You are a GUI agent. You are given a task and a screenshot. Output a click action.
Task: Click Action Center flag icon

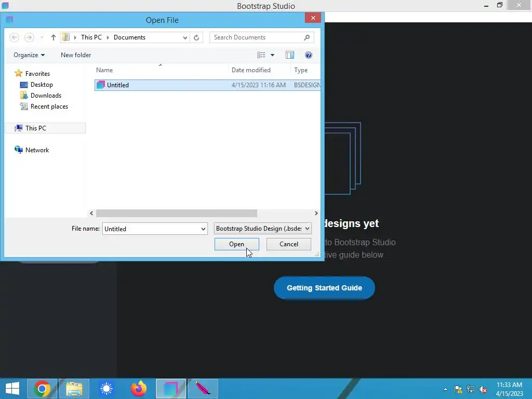[x=458, y=389]
